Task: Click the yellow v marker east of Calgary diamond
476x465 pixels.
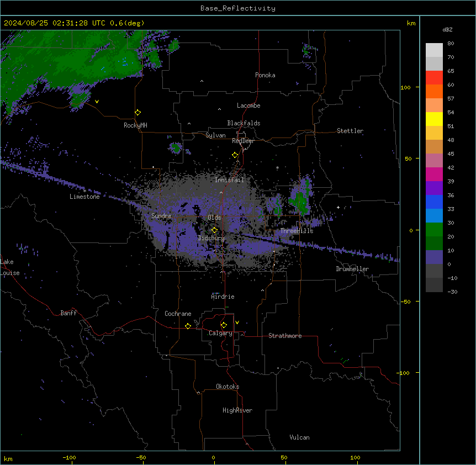Action: pyautogui.click(x=237, y=323)
